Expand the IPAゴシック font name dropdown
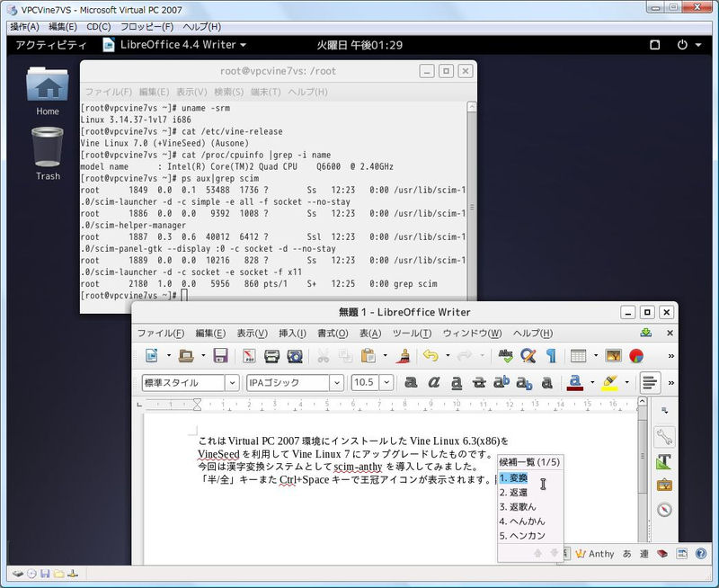Screen dimensions: 719x588 336,382
